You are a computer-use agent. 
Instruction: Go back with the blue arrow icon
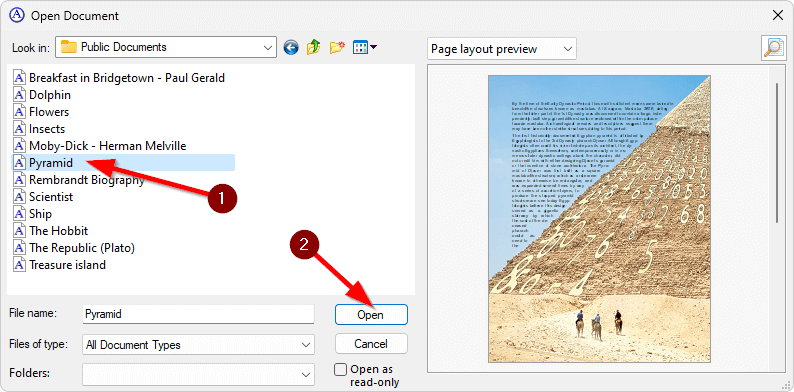(291, 48)
